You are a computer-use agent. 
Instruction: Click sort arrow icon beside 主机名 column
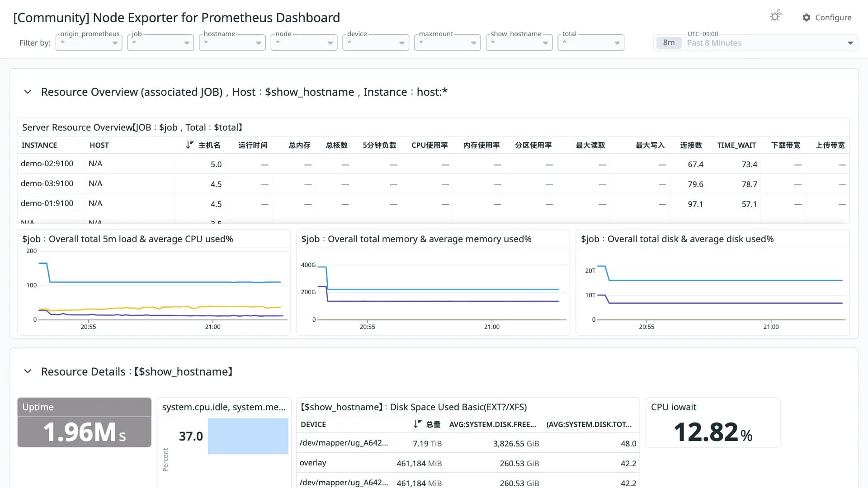(x=190, y=145)
